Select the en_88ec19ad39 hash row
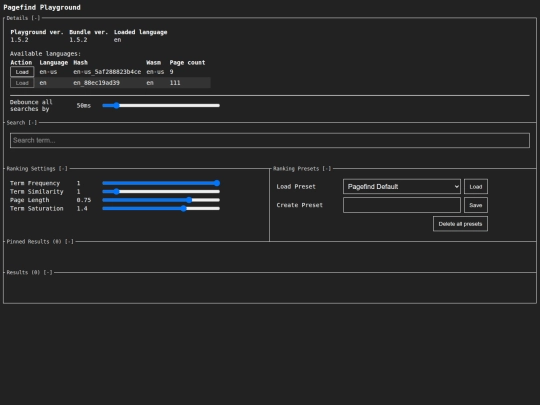540x405 pixels. 110,83
